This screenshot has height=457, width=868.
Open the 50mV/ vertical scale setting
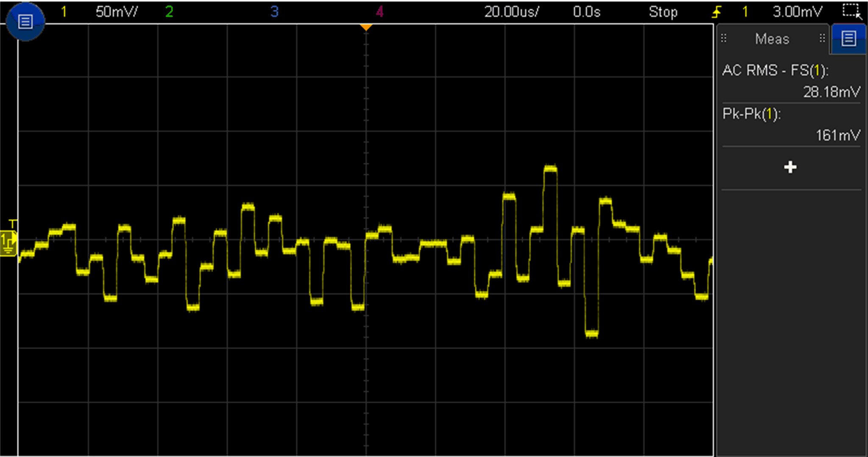pos(117,12)
